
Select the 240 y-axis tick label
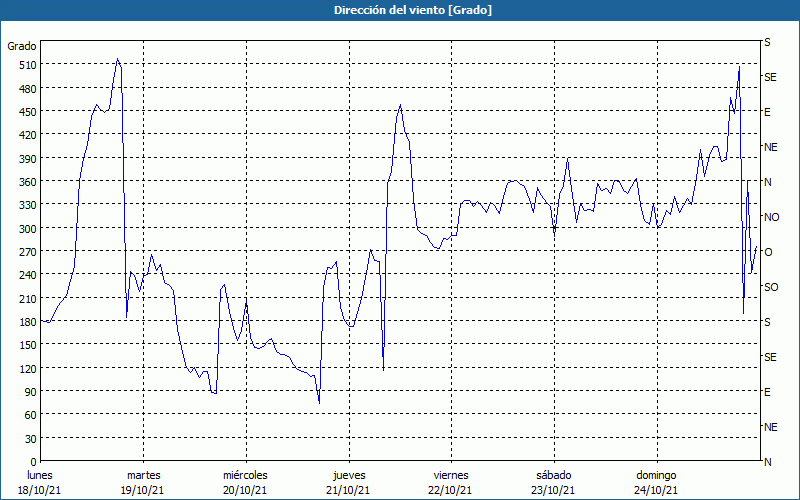(x=28, y=275)
